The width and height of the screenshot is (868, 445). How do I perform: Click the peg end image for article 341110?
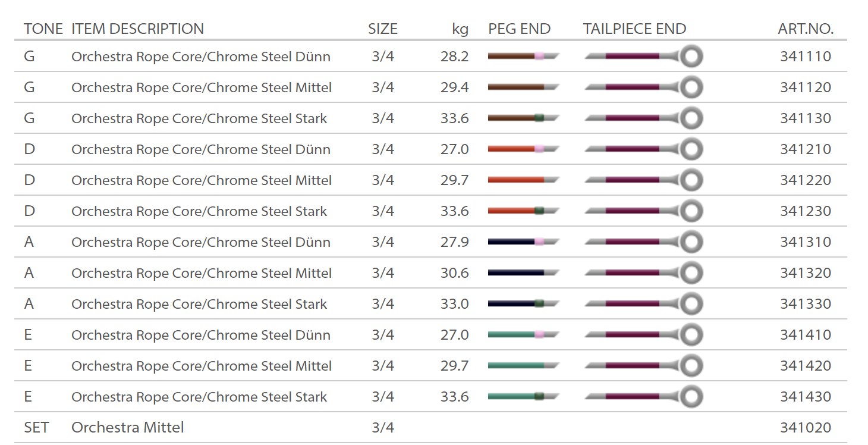coord(523,57)
